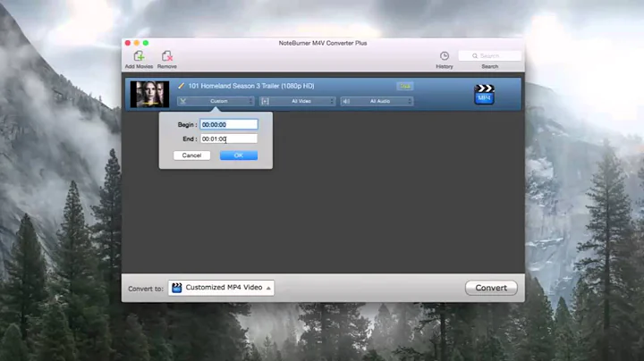Open the Customized MP4 Video format dropdown

click(221, 288)
